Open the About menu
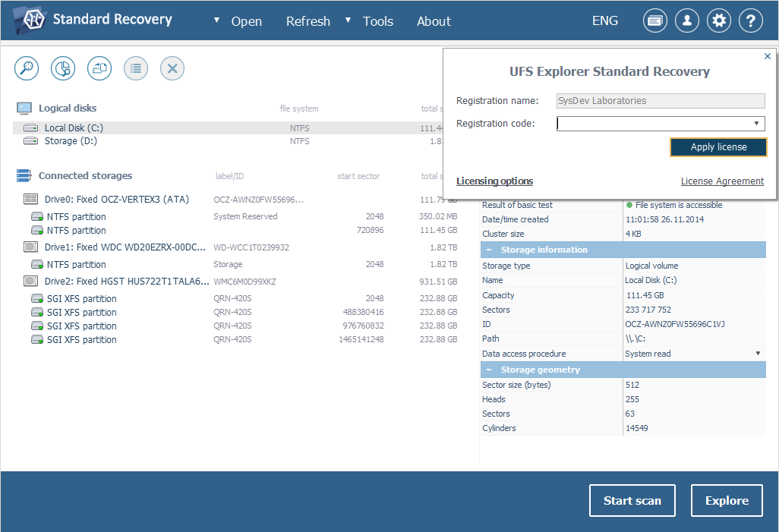This screenshot has width=779, height=532. (434, 21)
